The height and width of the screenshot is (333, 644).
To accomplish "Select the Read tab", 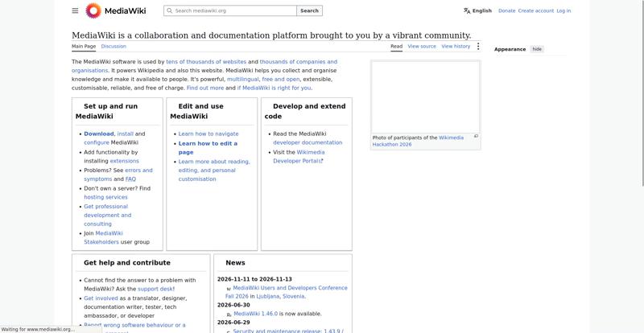I will coord(396,47).
